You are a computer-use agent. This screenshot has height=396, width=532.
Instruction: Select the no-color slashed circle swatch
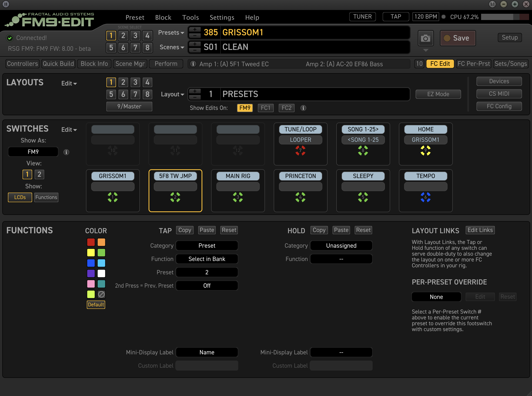coord(101,294)
